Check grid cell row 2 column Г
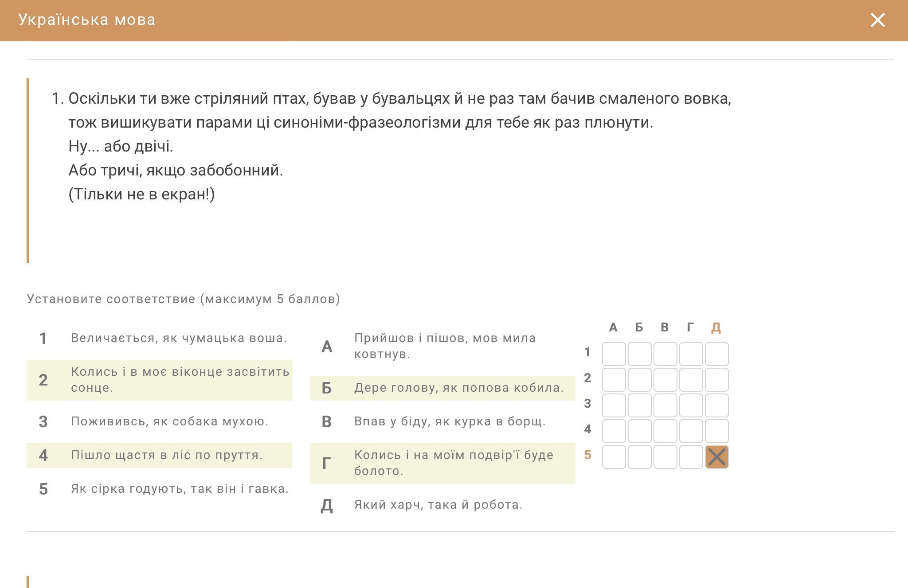This screenshot has width=908, height=588. (691, 379)
